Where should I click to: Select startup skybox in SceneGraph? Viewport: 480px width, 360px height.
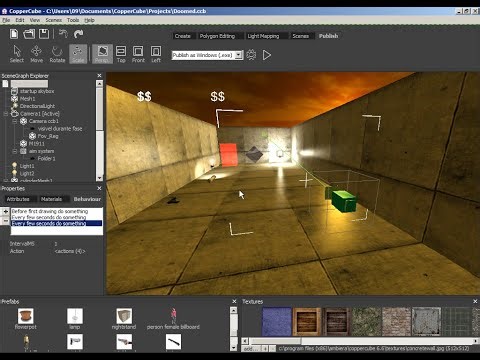(x=37, y=91)
